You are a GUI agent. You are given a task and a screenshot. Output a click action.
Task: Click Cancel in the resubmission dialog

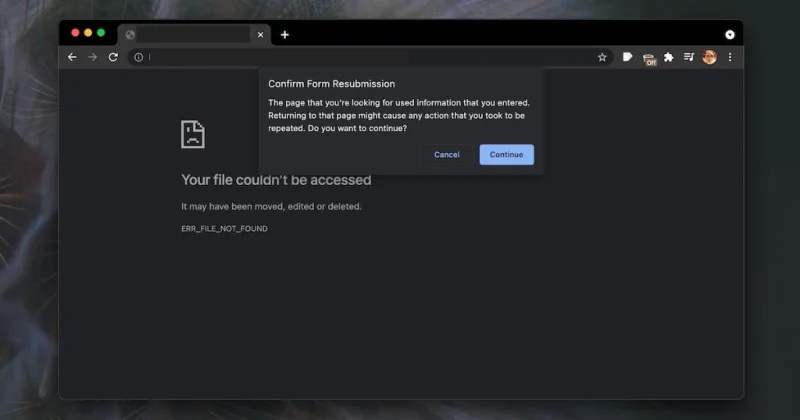446,155
